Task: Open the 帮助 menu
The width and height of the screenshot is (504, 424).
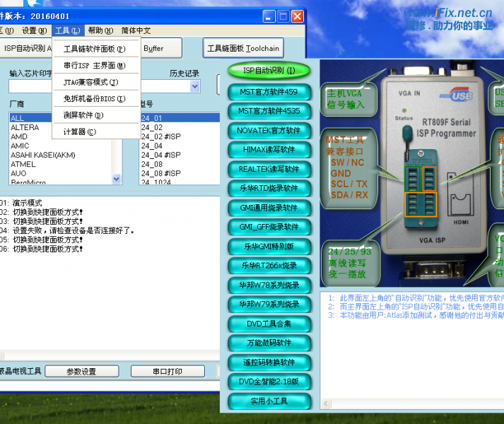Action: tap(100, 30)
